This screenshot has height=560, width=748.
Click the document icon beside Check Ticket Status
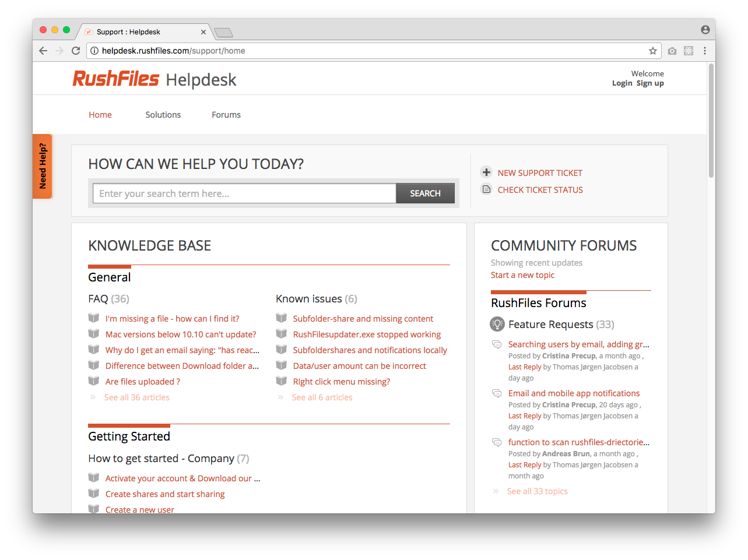click(x=486, y=189)
